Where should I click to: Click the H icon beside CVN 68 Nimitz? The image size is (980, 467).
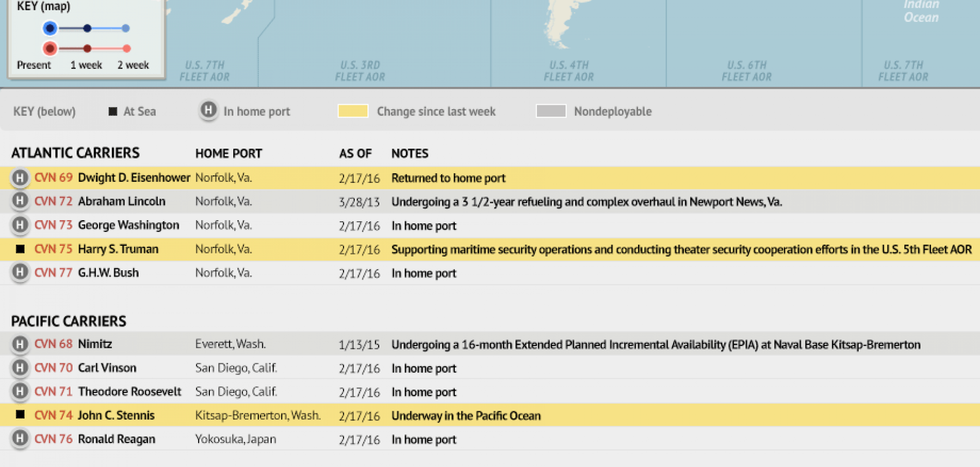pyautogui.click(x=20, y=344)
